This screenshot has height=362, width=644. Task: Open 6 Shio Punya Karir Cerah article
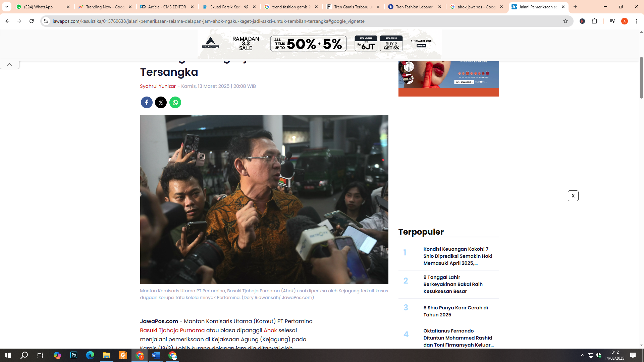[455, 311]
